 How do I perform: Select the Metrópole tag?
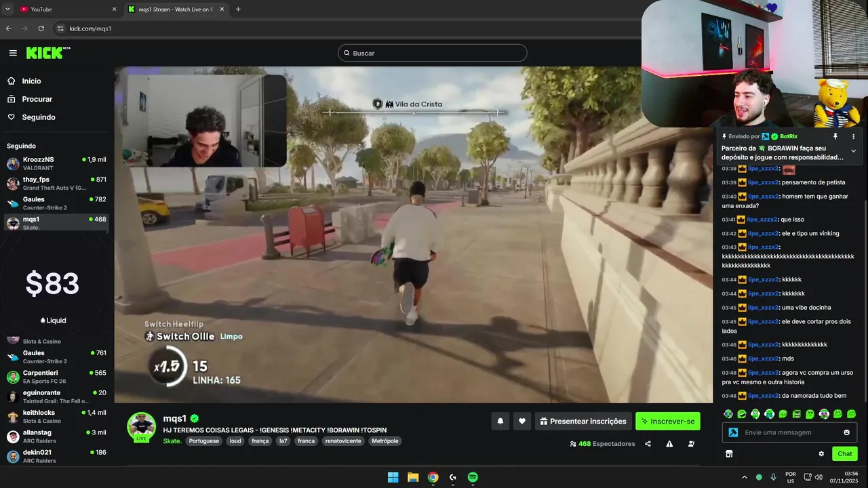[385, 441]
